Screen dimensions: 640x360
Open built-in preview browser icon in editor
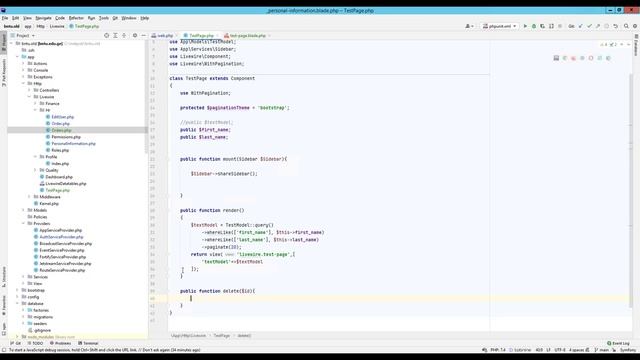coord(556,58)
